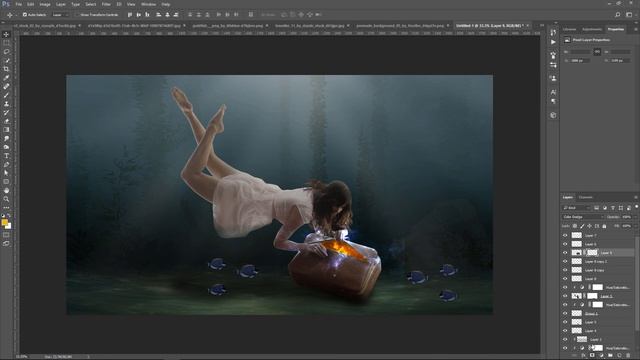This screenshot has height=360, width=640.
Task: Open the Filter menu
Action: pos(106,4)
